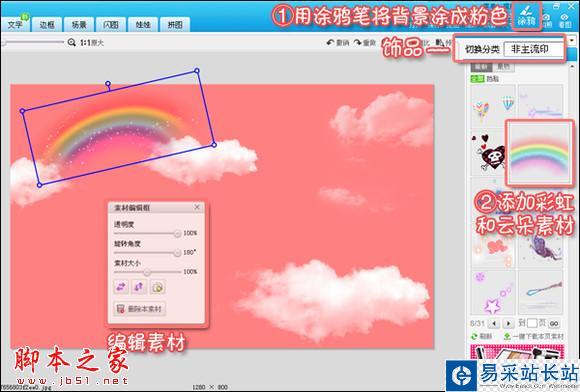Image resolution: width=580 pixels, height=392 pixels.
Task: Open the 娃娃 doll tab
Action: click(143, 25)
